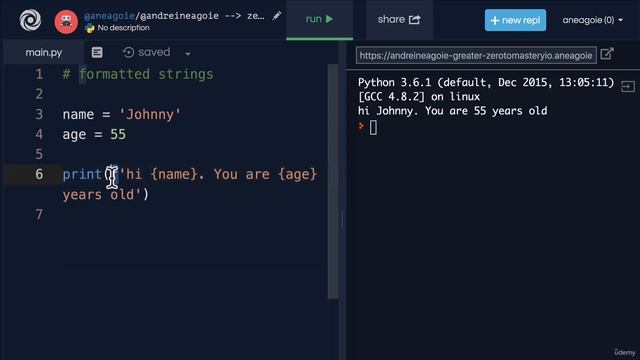Image resolution: width=640 pixels, height=360 pixels.
Task: Open the saved history icon
Action: point(128,52)
